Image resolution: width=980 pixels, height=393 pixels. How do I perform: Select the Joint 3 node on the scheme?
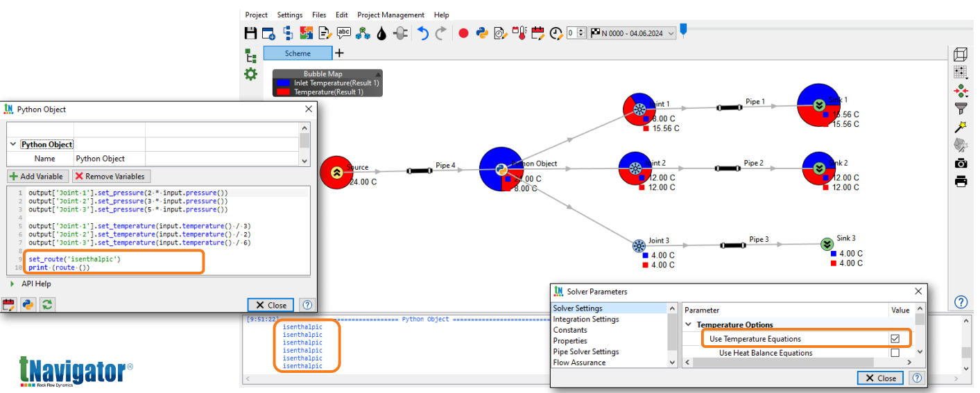pyautogui.click(x=639, y=245)
